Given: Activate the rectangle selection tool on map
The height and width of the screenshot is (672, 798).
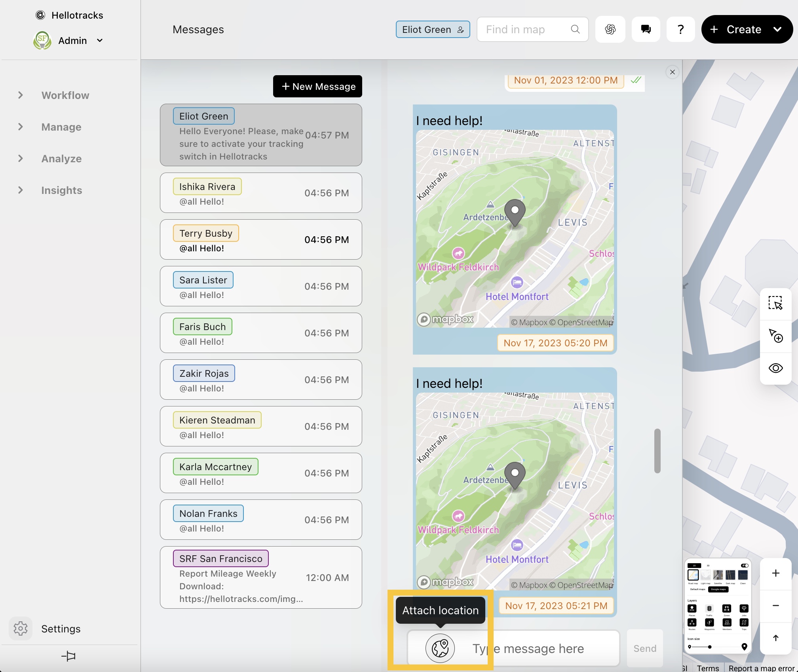Looking at the screenshot, I should (x=775, y=303).
